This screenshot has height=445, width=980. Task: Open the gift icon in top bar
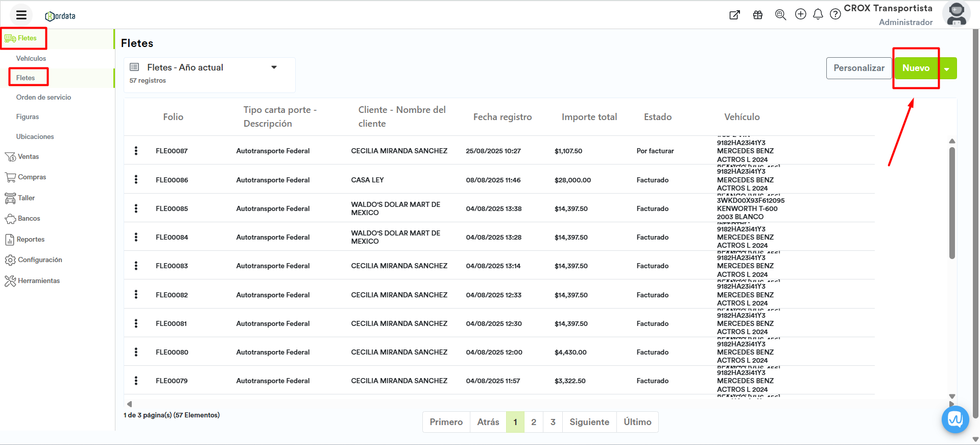point(757,15)
